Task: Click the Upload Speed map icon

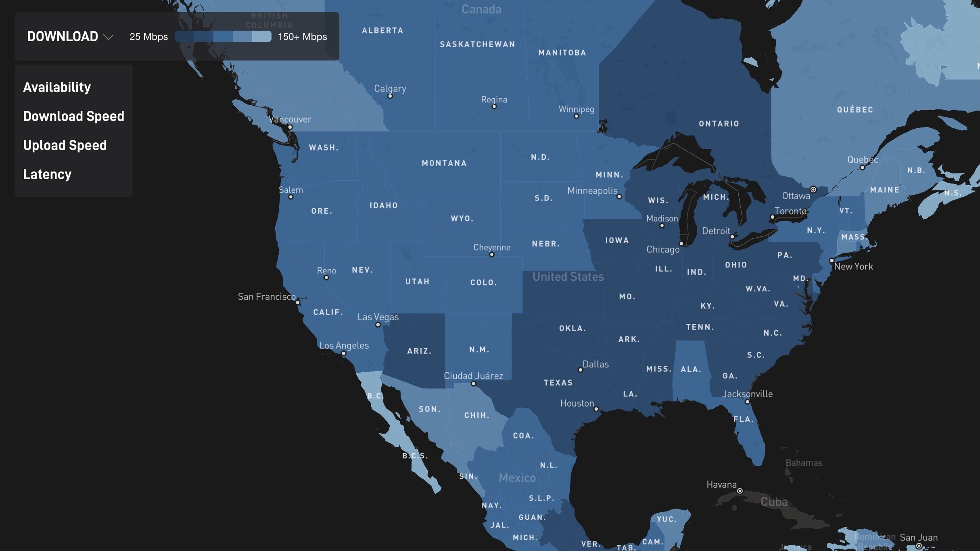Action: pyautogui.click(x=65, y=145)
